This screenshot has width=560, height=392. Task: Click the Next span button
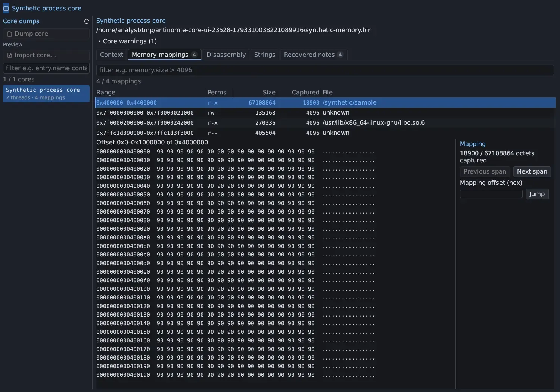point(532,171)
